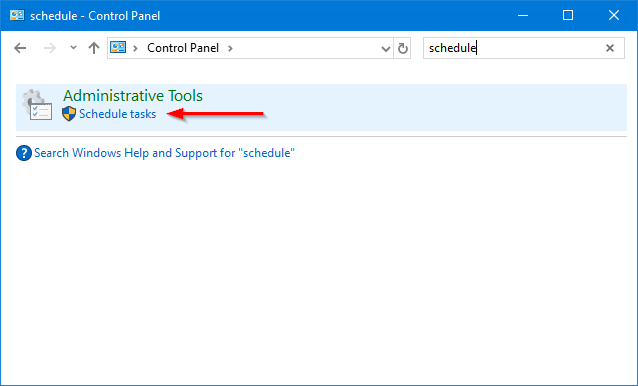This screenshot has height=386, width=638.
Task: Close the Control Panel window
Action: (614, 15)
